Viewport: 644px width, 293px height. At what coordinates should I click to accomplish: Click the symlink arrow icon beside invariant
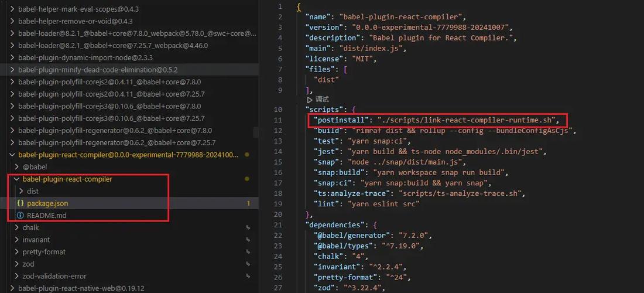pos(248,240)
